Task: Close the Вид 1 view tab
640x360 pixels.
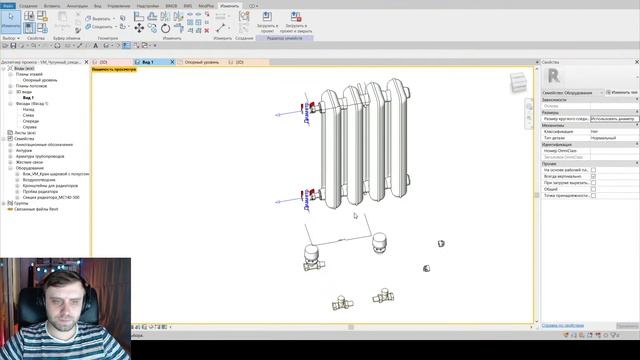Action: click(x=172, y=62)
